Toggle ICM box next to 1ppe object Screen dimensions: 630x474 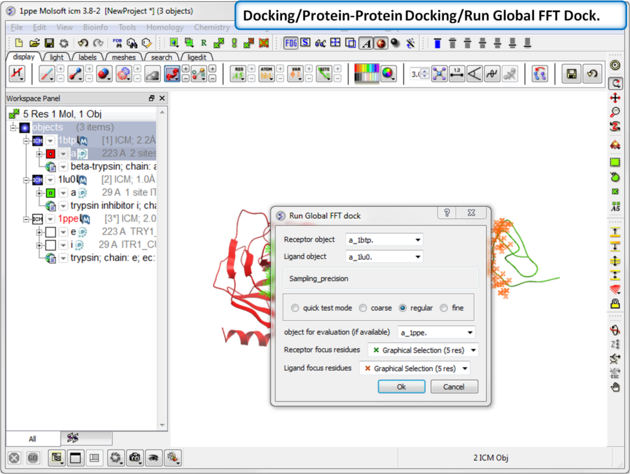(x=37, y=219)
